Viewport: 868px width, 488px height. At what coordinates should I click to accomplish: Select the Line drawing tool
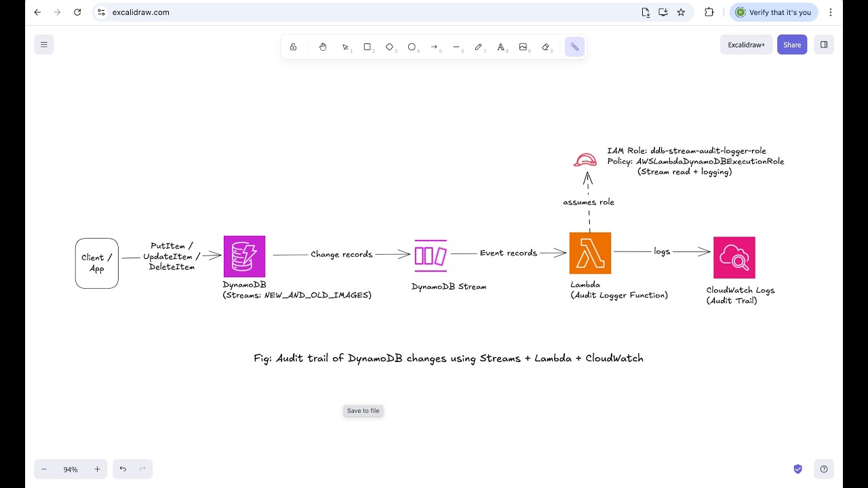point(456,47)
